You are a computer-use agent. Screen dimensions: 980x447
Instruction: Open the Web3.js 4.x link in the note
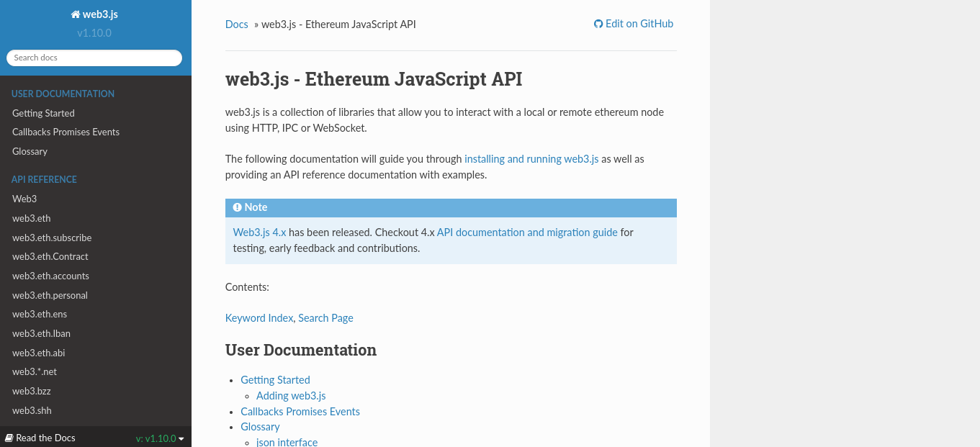[260, 232]
